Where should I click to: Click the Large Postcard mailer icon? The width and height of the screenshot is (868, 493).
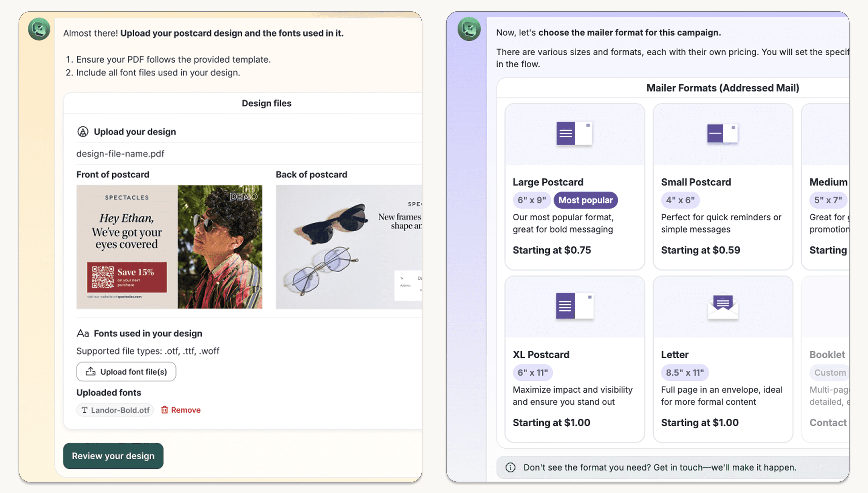tap(574, 133)
